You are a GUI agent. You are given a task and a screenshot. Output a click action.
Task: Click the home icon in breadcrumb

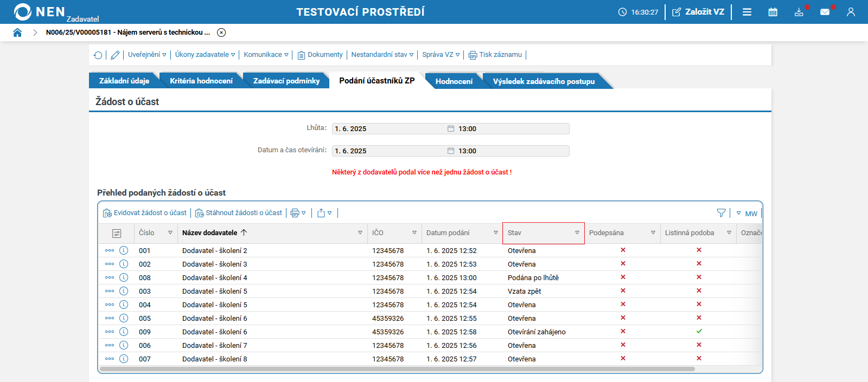point(17,33)
